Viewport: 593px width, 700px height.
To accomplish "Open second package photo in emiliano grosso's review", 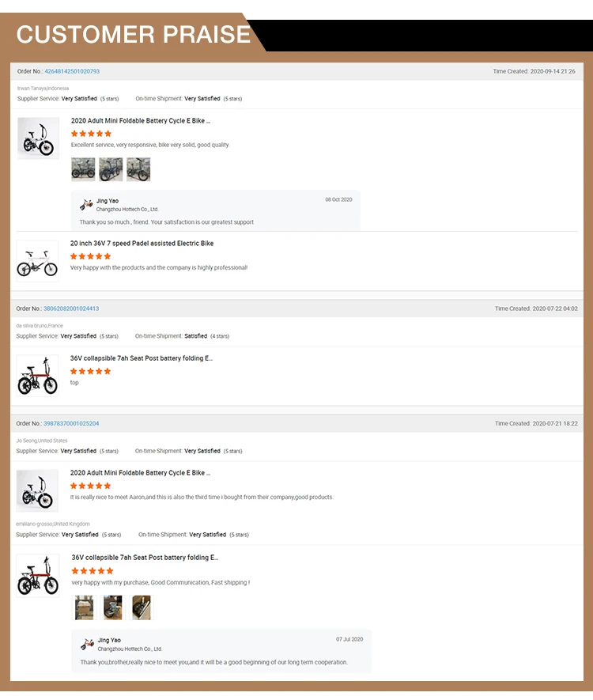I will 112,607.
